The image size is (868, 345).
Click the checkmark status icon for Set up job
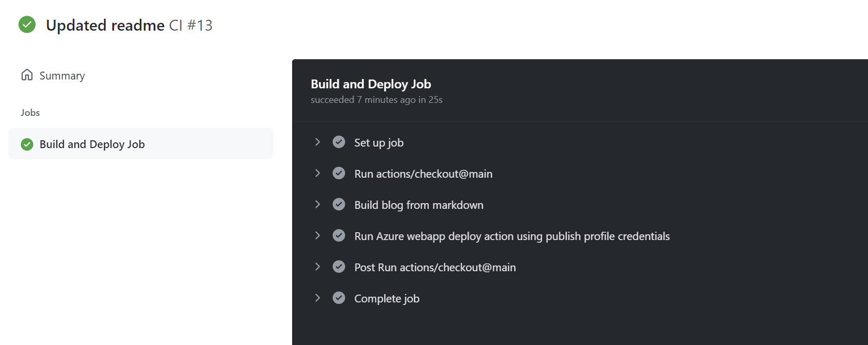(x=339, y=142)
